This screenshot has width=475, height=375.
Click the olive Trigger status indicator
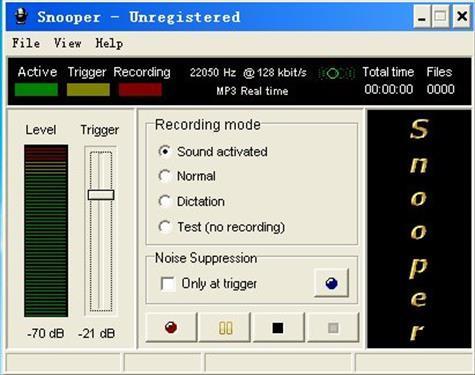point(88,89)
